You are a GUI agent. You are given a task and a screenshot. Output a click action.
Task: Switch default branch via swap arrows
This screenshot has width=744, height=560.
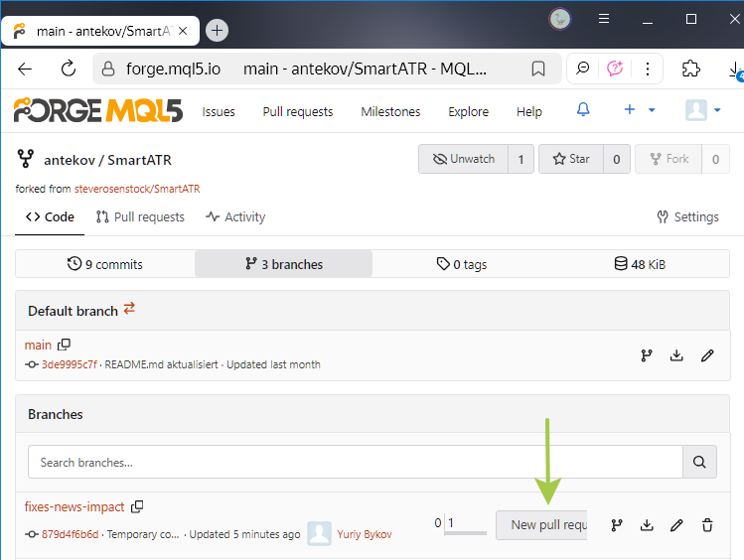tap(129, 308)
